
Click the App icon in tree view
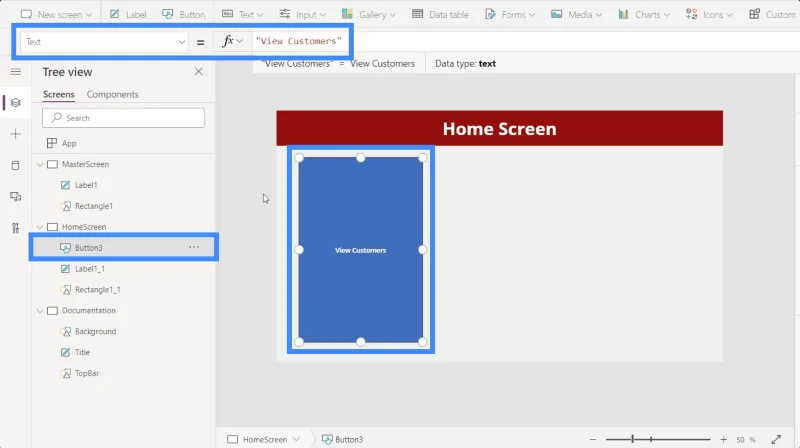pyautogui.click(x=52, y=143)
